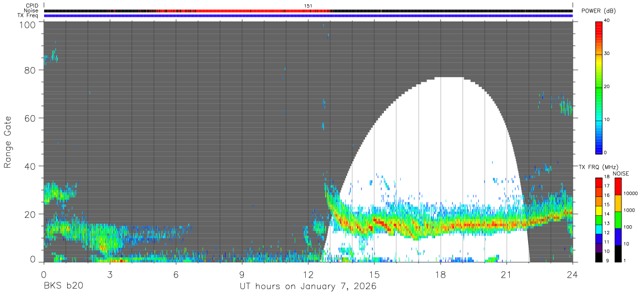Click the blue TX frequency bar
This screenshot has width=644, height=297.
[x=308, y=16]
